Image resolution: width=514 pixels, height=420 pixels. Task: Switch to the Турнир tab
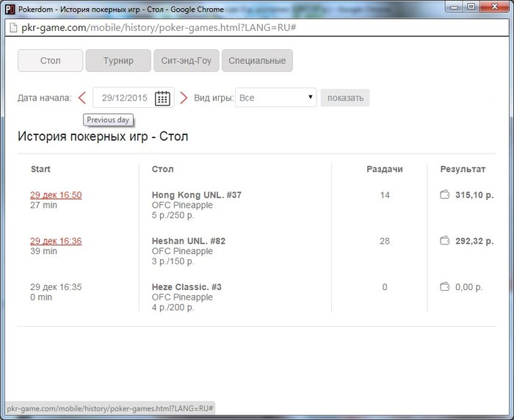[x=118, y=61]
